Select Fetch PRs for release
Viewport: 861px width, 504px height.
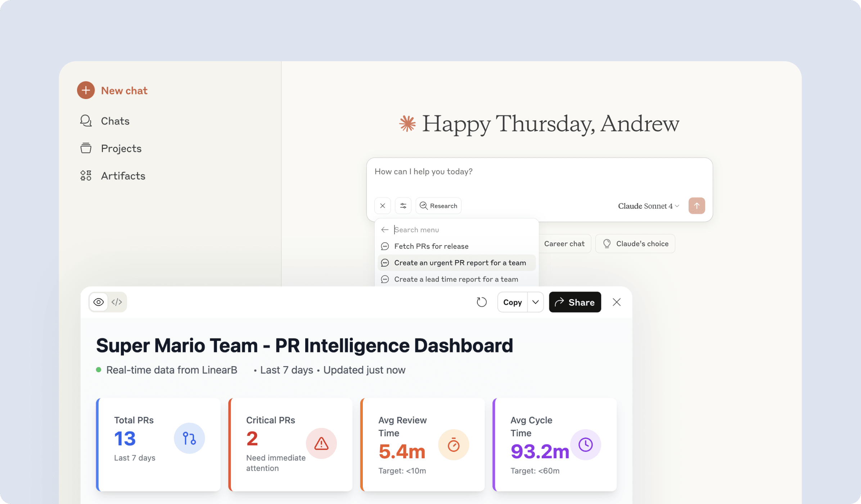pyautogui.click(x=431, y=246)
